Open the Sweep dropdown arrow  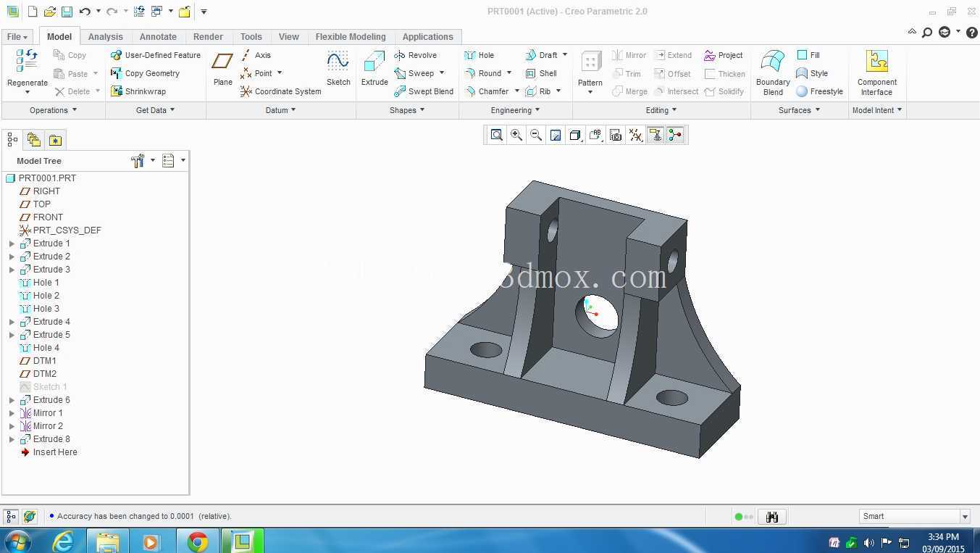pos(442,73)
